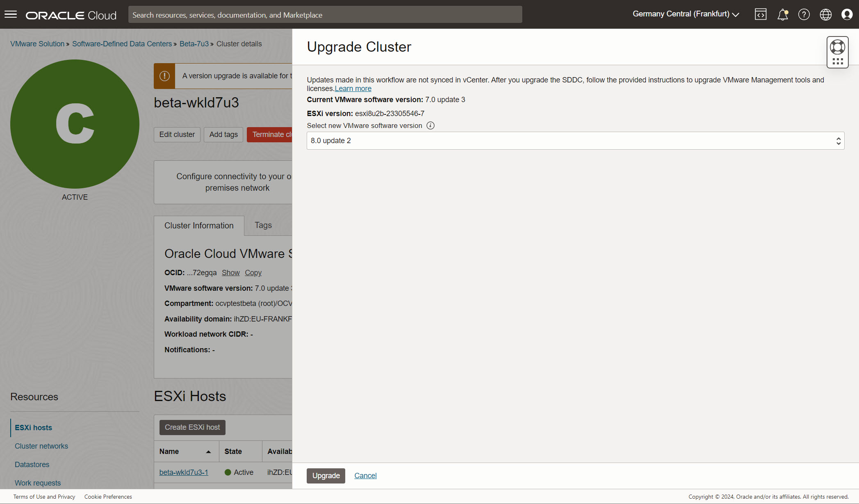Open the hamburger navigation menu
The image size is (859, 504).
pos(11,15)
